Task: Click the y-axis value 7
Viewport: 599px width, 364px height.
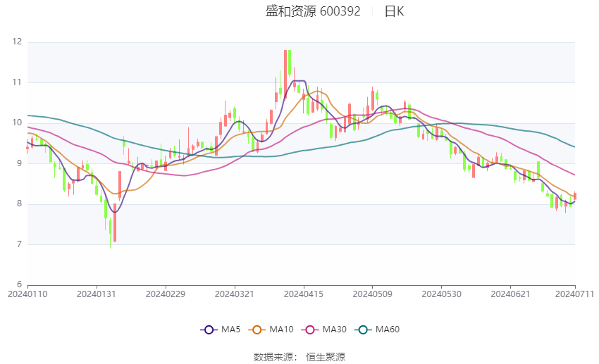Action: 19,244
